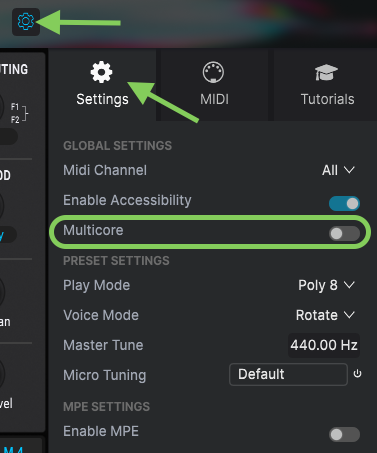Open the Voice Mode Rotate dropdown
The image size is (377, 453).
coord(325,315)
